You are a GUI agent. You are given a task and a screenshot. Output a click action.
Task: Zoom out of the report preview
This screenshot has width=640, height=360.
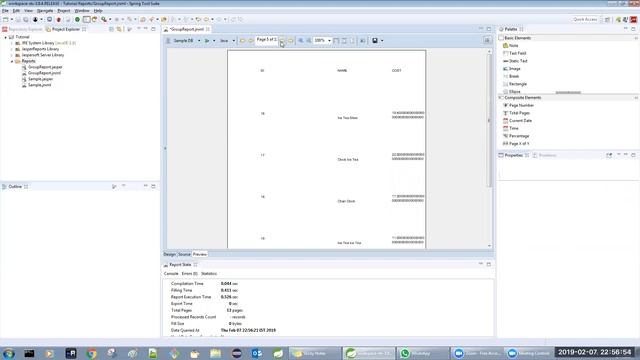coord(309,41)
